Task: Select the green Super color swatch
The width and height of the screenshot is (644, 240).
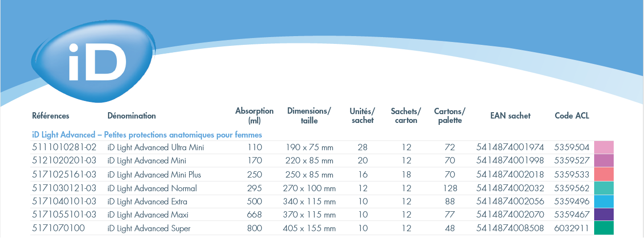Action: (x=604, y=228)
